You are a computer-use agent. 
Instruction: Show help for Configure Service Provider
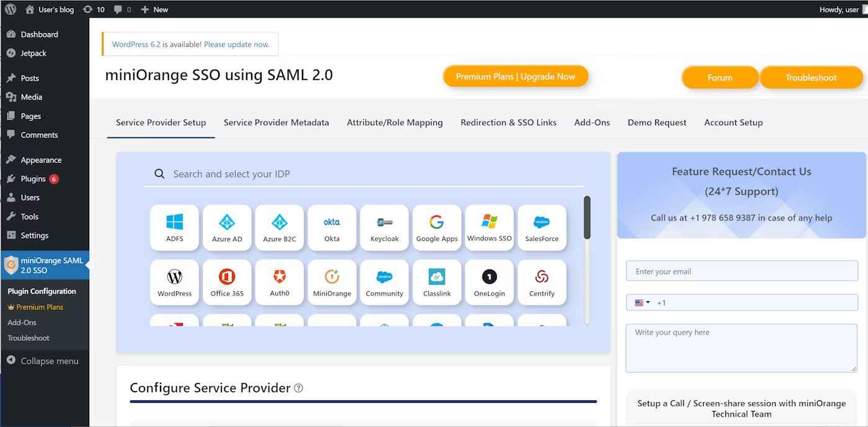[x=298, y=389]
